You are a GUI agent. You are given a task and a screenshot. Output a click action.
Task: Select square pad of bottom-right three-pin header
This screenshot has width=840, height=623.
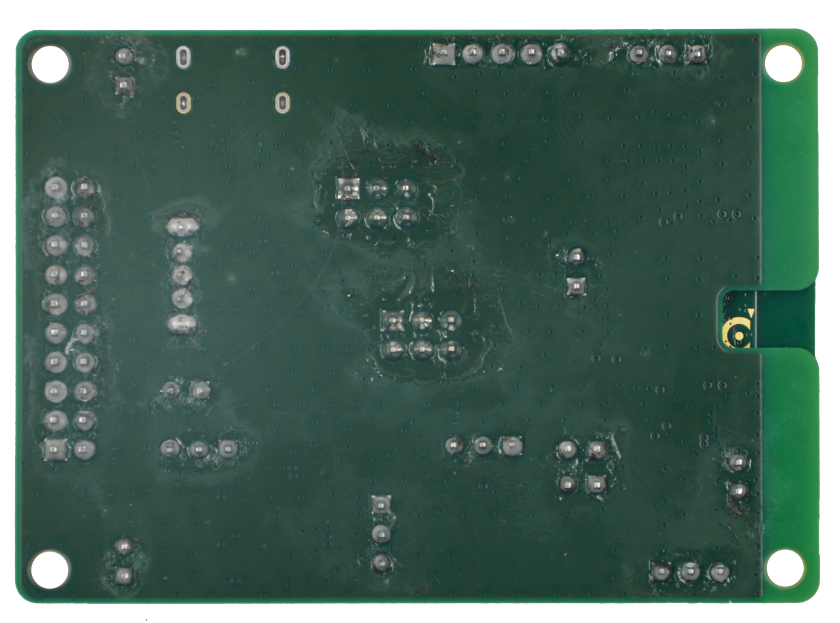[x=660, y=571]
